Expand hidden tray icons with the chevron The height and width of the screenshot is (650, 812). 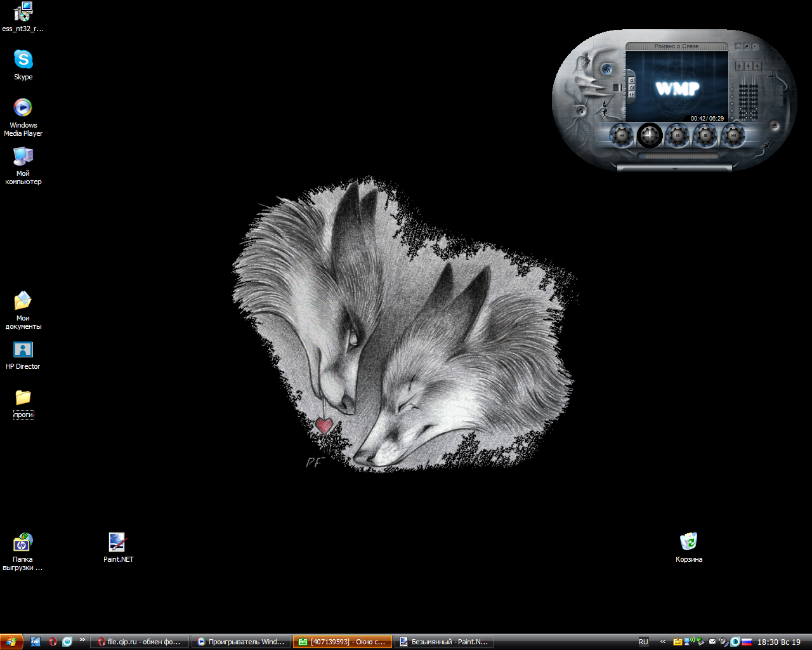[663, 642]
